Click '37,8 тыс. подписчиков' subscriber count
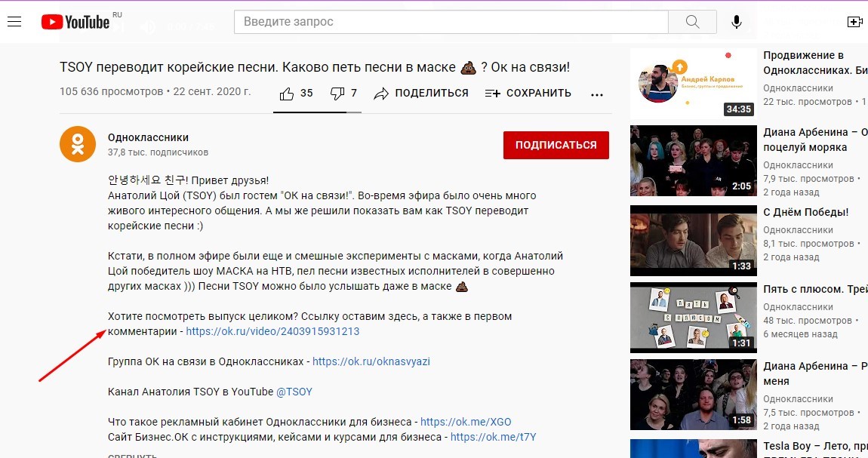Viewport: 868px width, 458px height. point(158,152)
